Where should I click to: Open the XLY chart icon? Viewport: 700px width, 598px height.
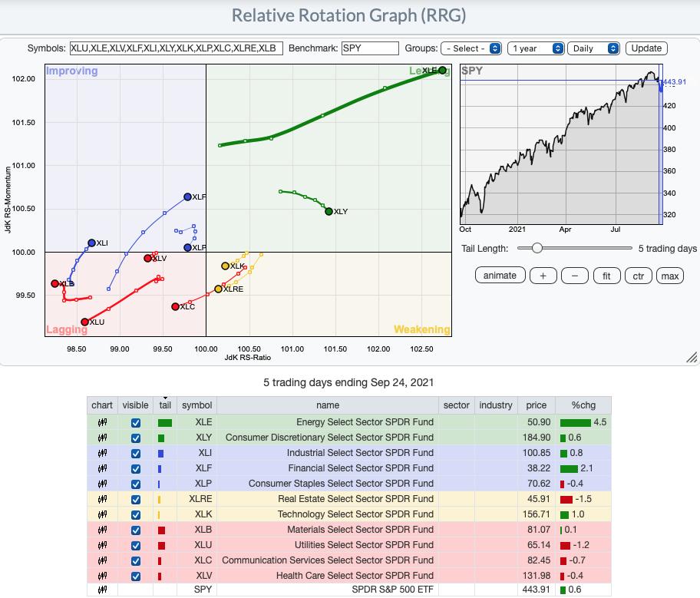tap(102, 438)
